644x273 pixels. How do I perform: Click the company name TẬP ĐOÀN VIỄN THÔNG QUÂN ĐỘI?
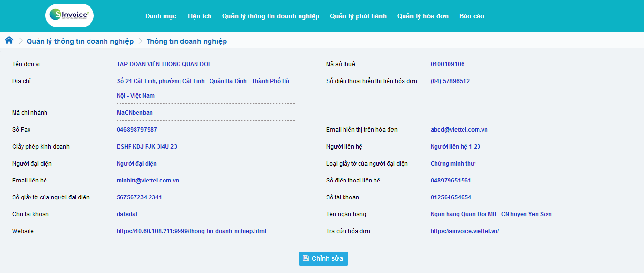click(x=163, y=64)
